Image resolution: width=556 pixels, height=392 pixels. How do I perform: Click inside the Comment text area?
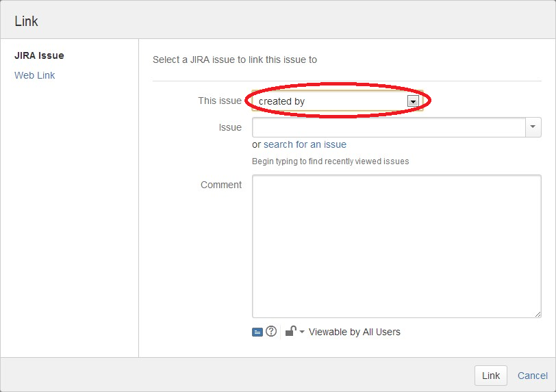[396, 246]
